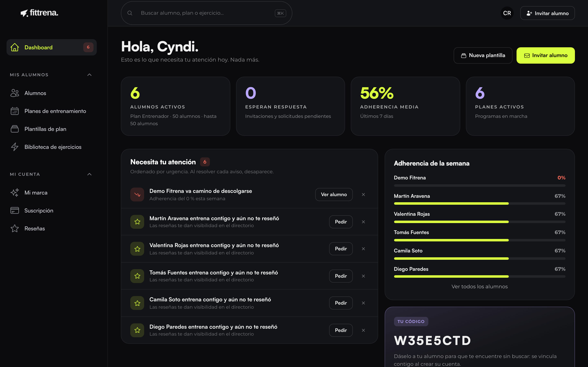Focus the Buscar alumno search field
588x367 pixels.
click(x=206, y=13)
